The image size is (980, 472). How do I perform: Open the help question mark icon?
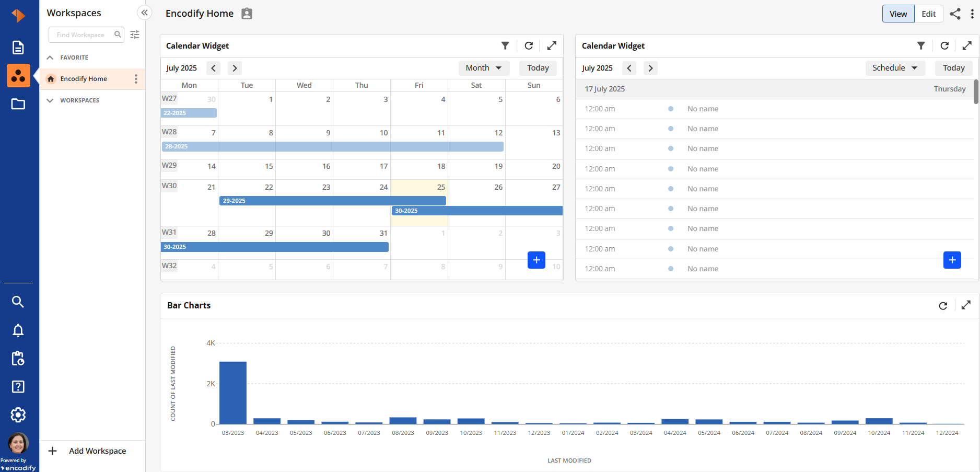pos(18,387)
